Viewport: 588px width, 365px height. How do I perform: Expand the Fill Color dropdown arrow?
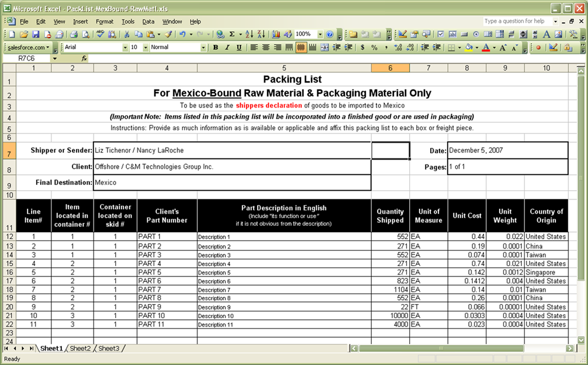pos(476,47)
